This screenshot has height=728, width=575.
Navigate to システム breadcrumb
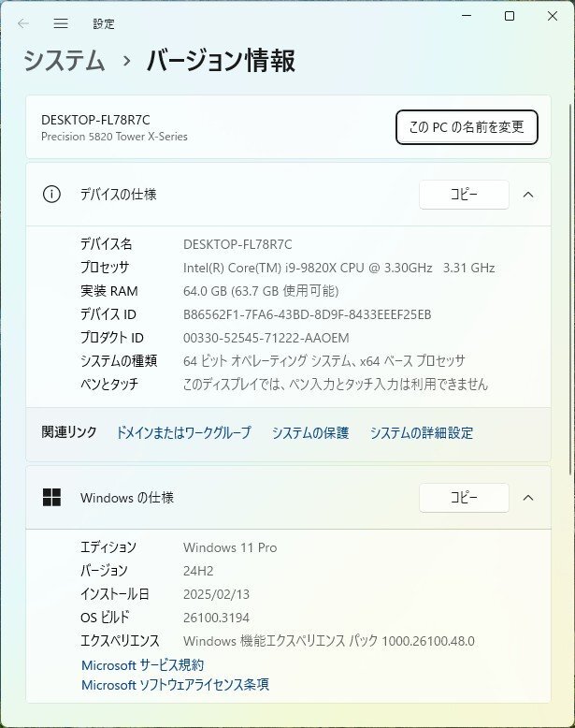(x=65, y=61)
